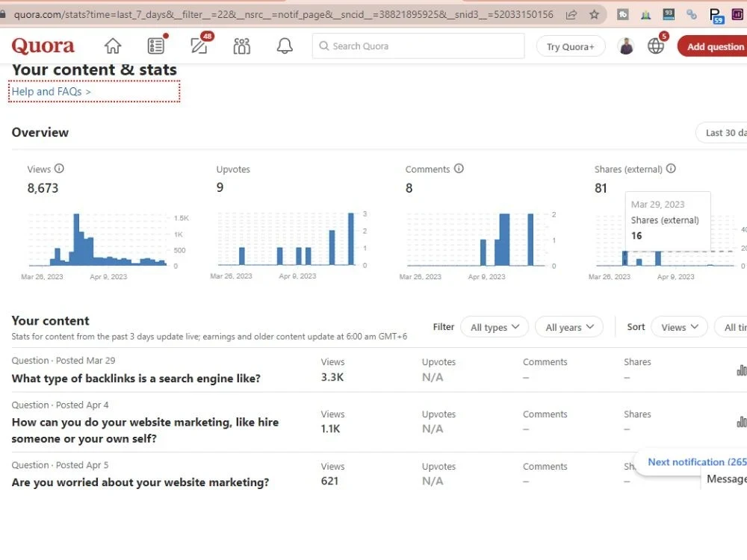This screenshot has width=747, height=560.
Task: Click the purple extension icon in toolbar
Action: pyautogui.click(x=737, y=15)
